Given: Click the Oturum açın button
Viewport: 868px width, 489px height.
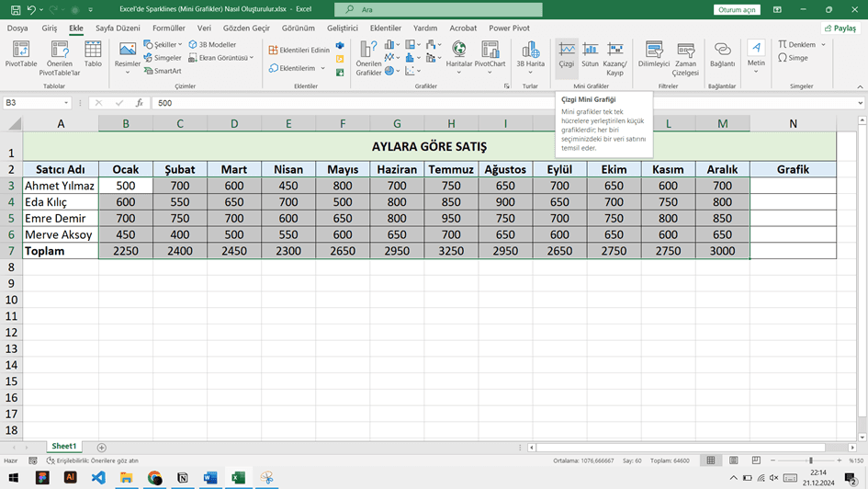Looking at the screenshot, I should coord(737,9).
